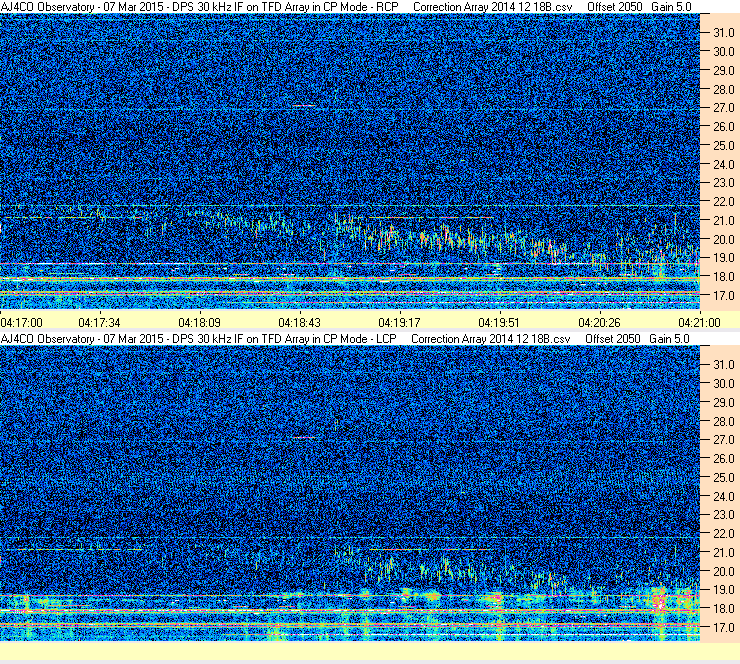Click the 21.0 frequency label on LCP axis
Viewport: 740px width, 664px height.
pyautogui.click(x=723, y=552)
